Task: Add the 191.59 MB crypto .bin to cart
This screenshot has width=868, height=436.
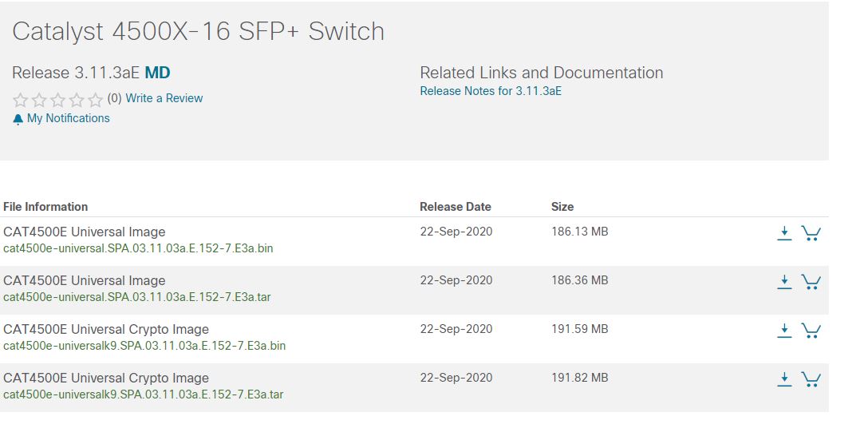Action: (811, 331)
